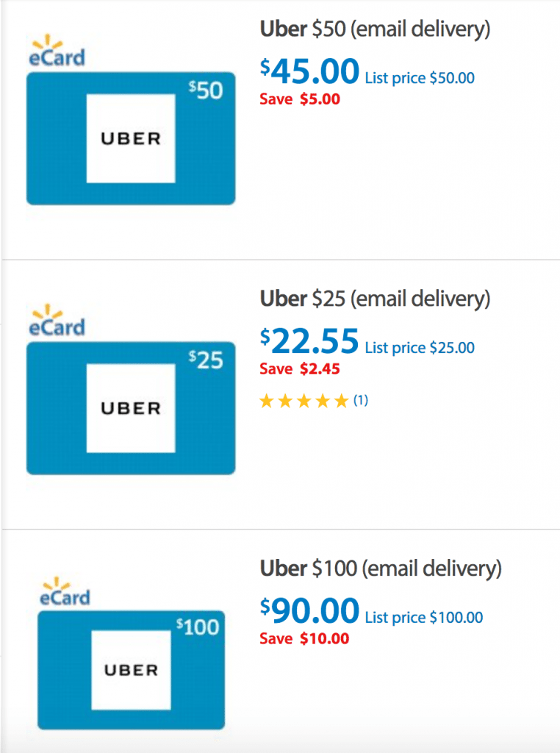
Task: Click the Save $10.00 label
Action: click(304, 639)
